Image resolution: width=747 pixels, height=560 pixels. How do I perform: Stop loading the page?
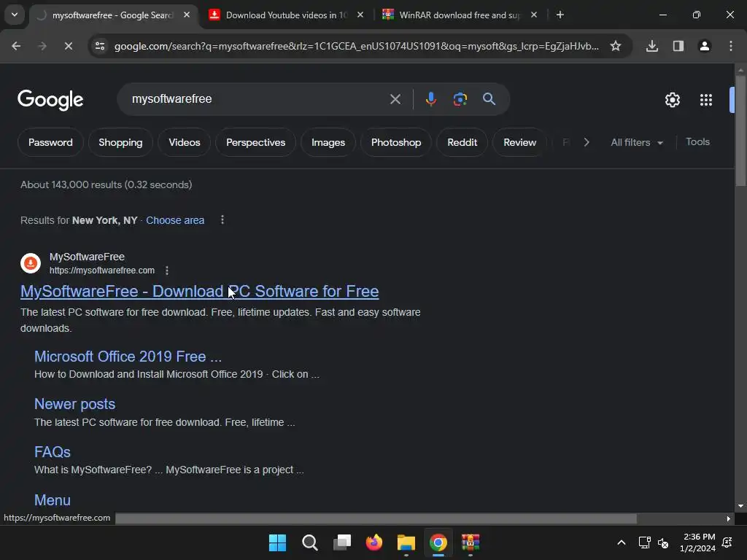point(68,46)
